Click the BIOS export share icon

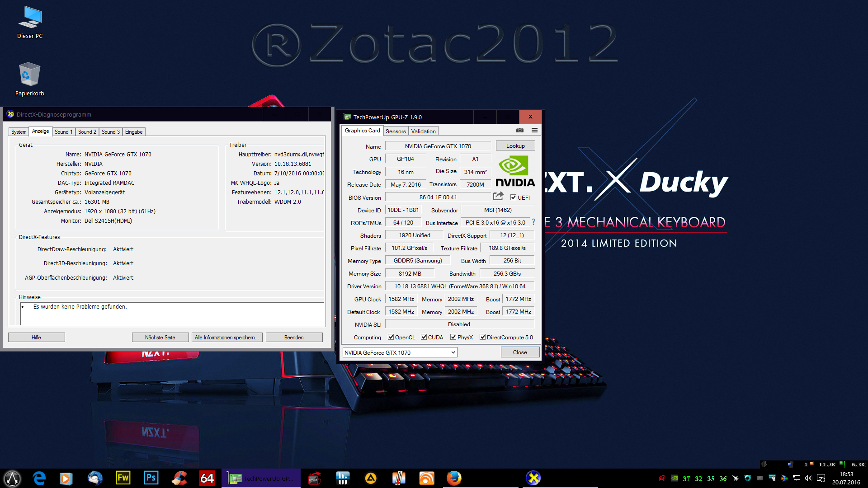[x=498, y=196]
